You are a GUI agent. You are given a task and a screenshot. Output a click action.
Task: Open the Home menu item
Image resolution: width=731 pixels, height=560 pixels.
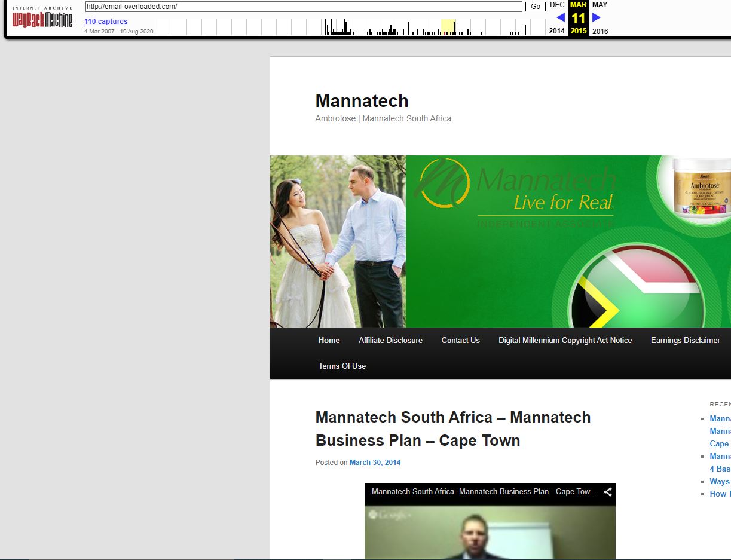pos(329,341)
